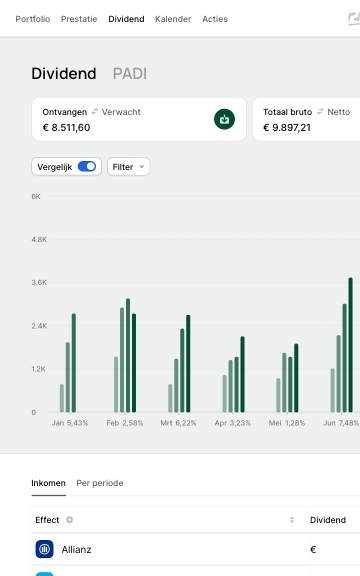The height and width of the screenshot is (576, 360).
Task: Click the Totaal bruto label
Action: [x=288, y=112]
